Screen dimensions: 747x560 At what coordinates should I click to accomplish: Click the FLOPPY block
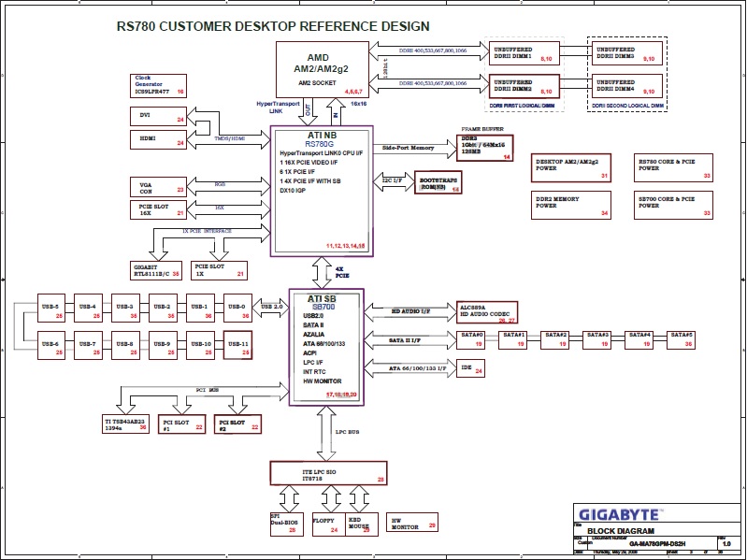coord(329,524)
